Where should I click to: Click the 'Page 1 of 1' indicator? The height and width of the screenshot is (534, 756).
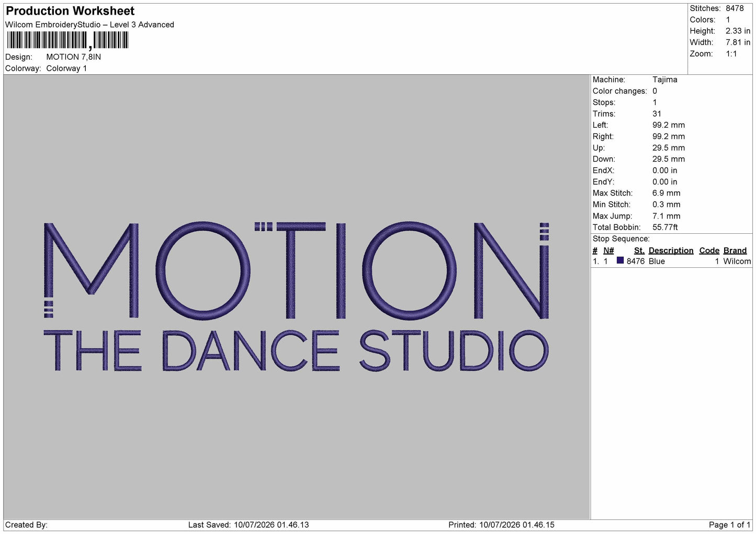point(730,525)
